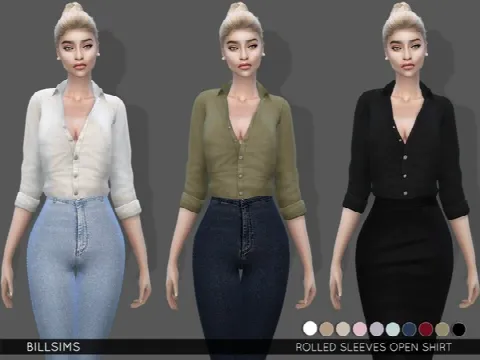Choose the beige color swatch
Screen dimensions: 480x360
pos(343,329)
